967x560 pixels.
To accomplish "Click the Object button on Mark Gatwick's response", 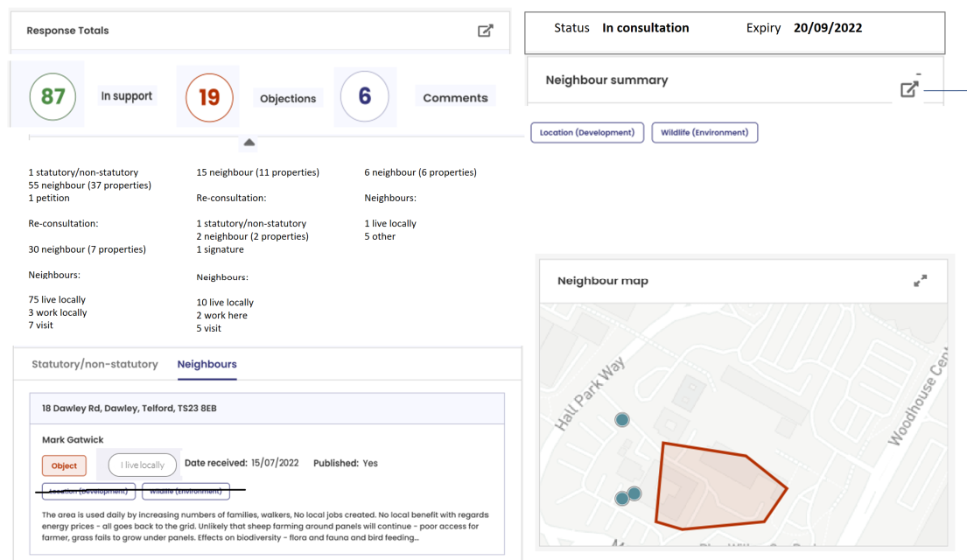I will (64, 465).
